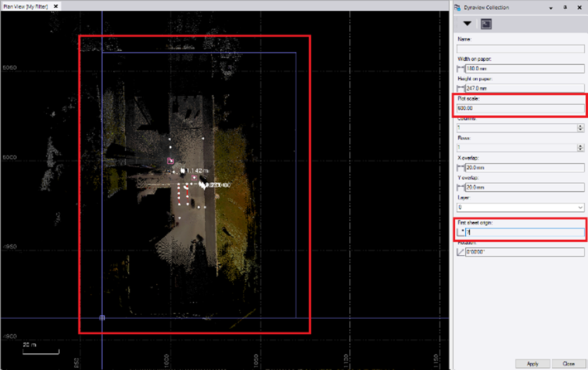
Task: Click the sheet origin marker in plan view
Action: pos(102,318)
